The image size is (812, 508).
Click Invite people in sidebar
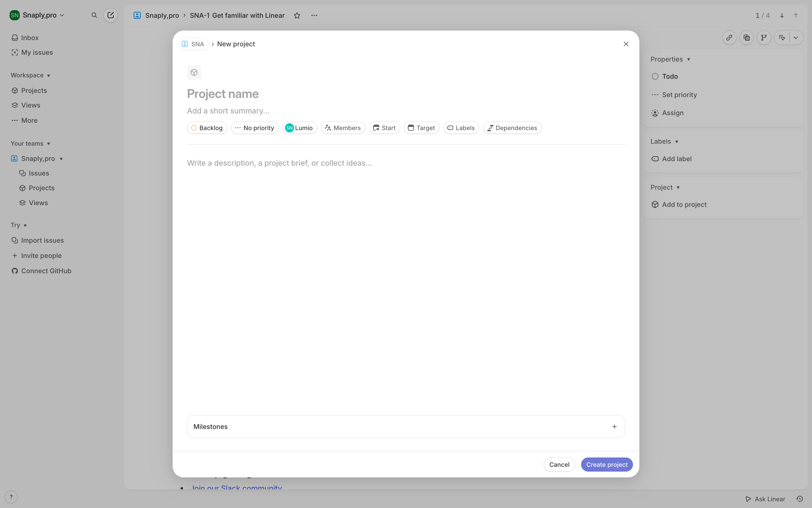pyautogui.click(x=36, y=255)
